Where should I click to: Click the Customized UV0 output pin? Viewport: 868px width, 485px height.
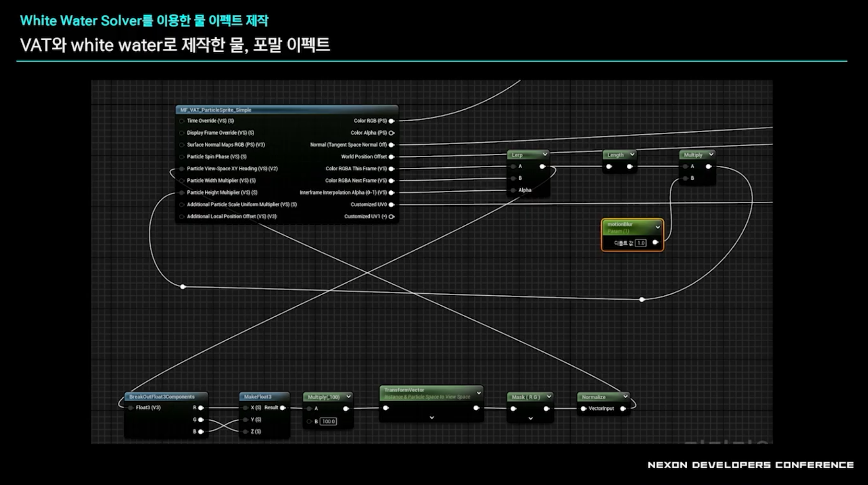tap(391, 205)
